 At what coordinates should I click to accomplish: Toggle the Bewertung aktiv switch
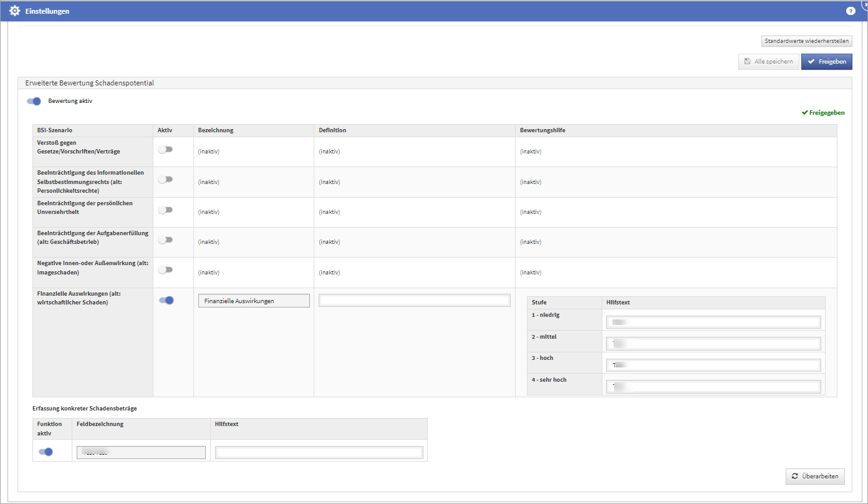click(34, 101)
